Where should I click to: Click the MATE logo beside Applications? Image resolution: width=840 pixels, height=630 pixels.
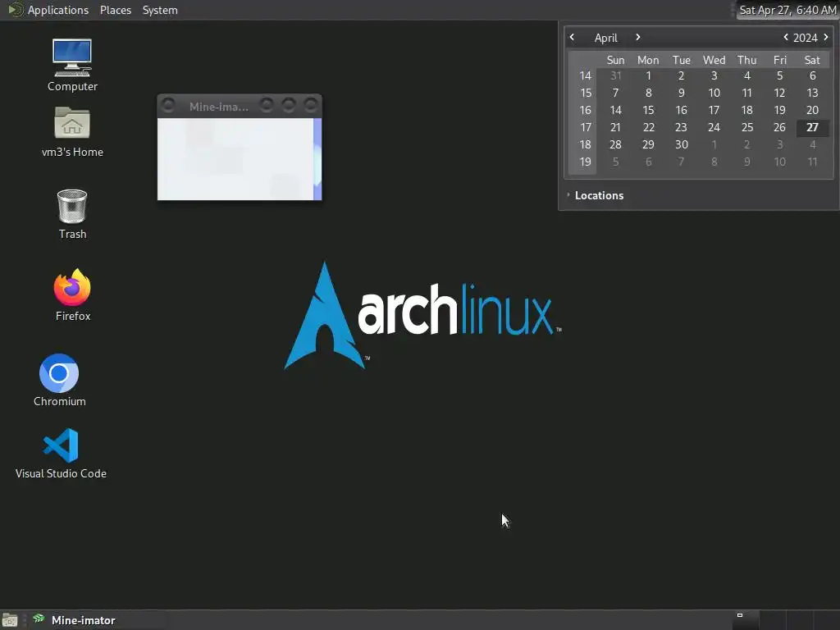[x=15, y=10]
